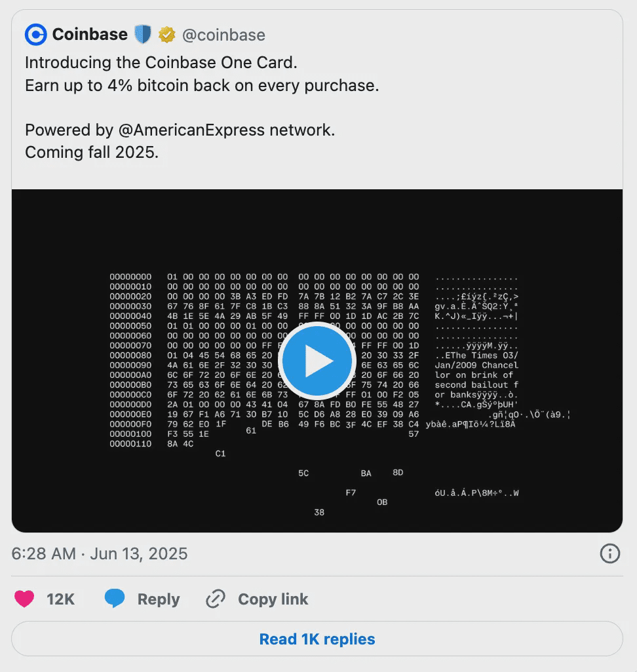637x672 pixels.
Task: Click the 6:28 AM Jun 13, 2025 timestamp
Action: 100,553
